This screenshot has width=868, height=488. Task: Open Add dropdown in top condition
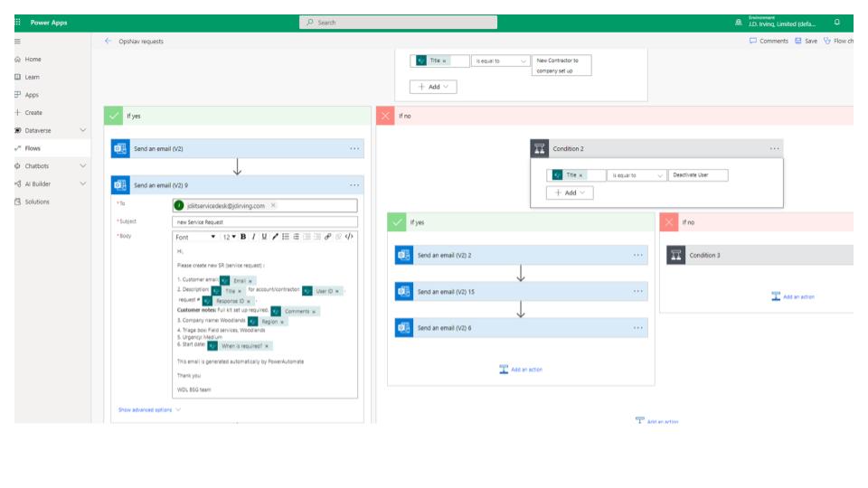pos(433,87)
